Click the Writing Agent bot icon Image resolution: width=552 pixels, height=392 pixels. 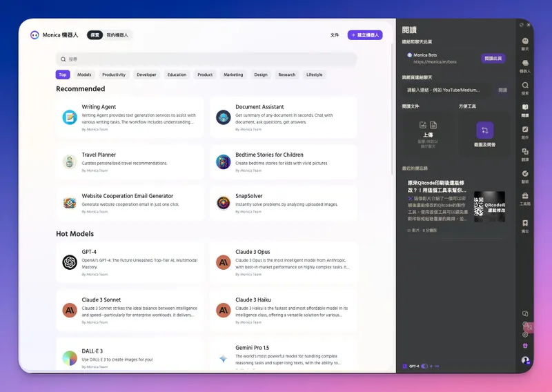pyautogui.click(x=70, y=117)
